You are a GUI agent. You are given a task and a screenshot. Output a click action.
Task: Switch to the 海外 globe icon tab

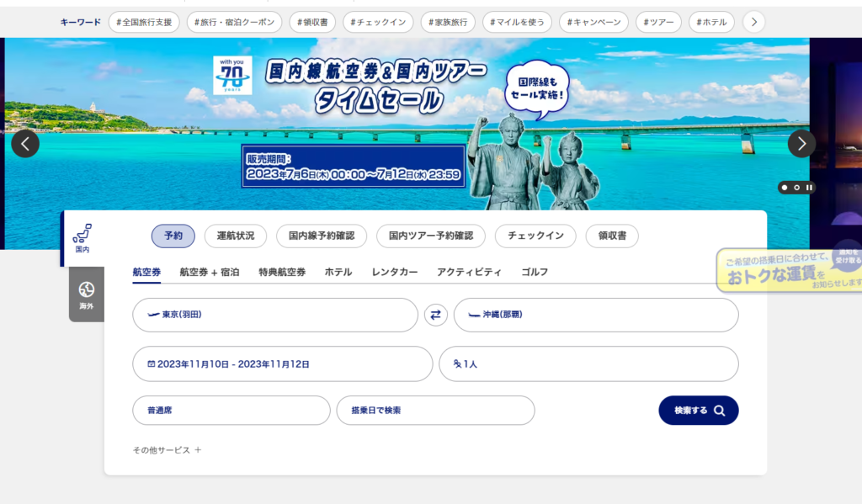pyautogui.click(x=87, y=294)
